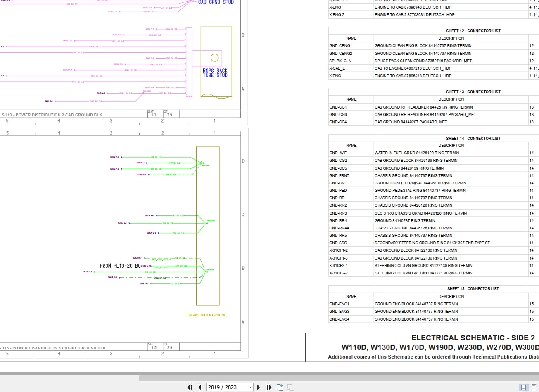
Task: Jump to the last page
Action: [x=269, y=387]
